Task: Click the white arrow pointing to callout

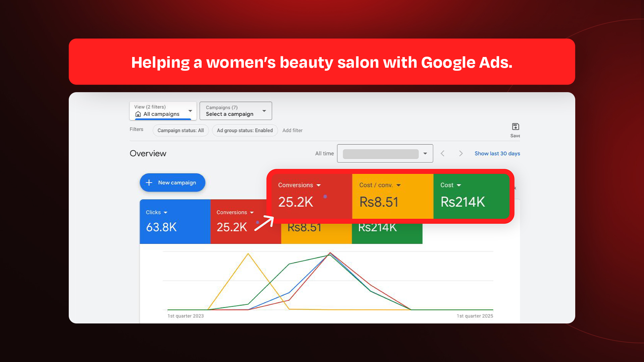Action: pyautogui.click(x=264, y=224)
